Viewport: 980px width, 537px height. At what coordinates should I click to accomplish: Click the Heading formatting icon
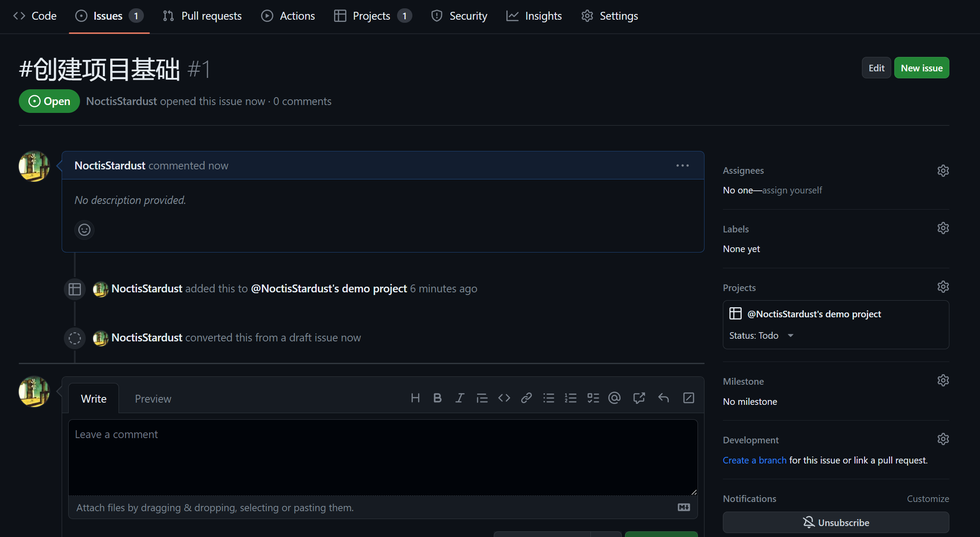(415, 398)
